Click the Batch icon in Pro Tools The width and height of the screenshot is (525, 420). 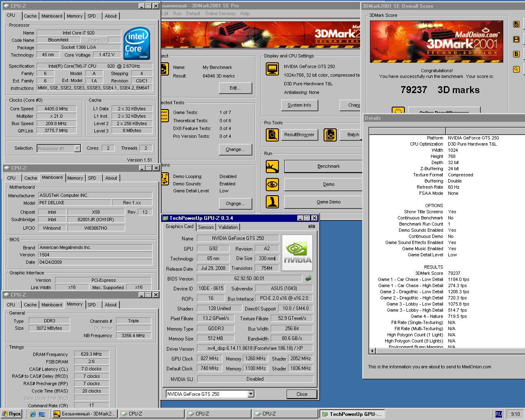point(330,135)
